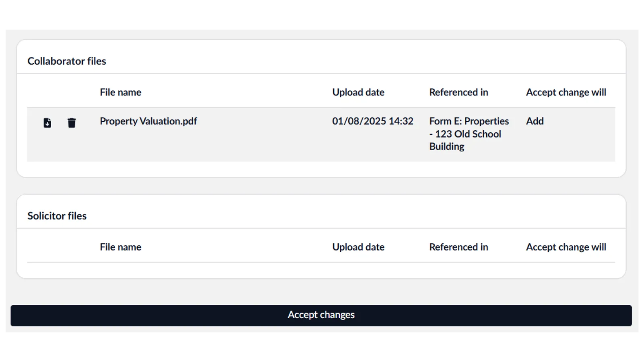Click Accept change will header in Solicitor files

(x=566, y=247)
